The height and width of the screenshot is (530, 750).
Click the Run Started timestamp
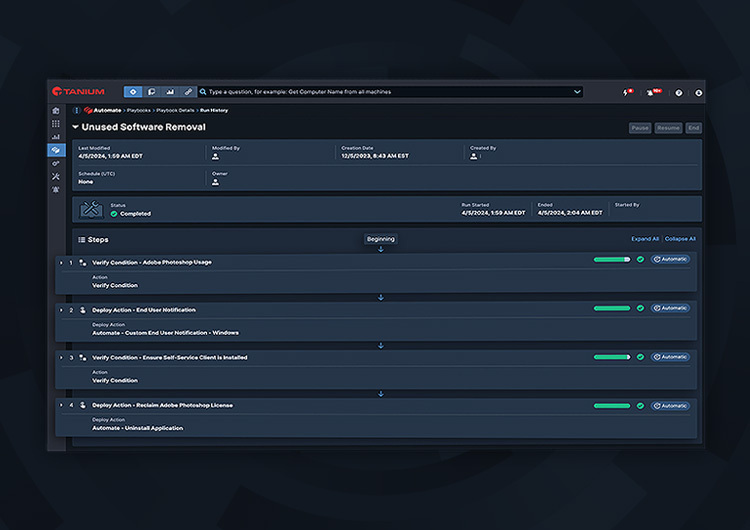coord(493,213)
